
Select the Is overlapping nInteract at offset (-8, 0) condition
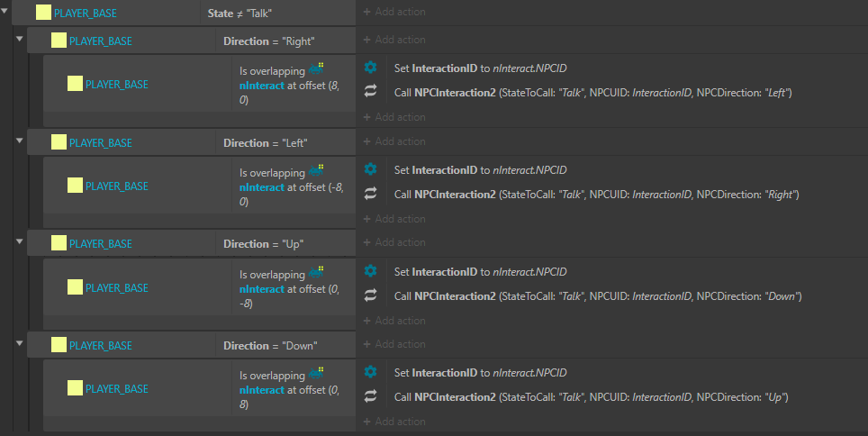click(x=294, y=186)
